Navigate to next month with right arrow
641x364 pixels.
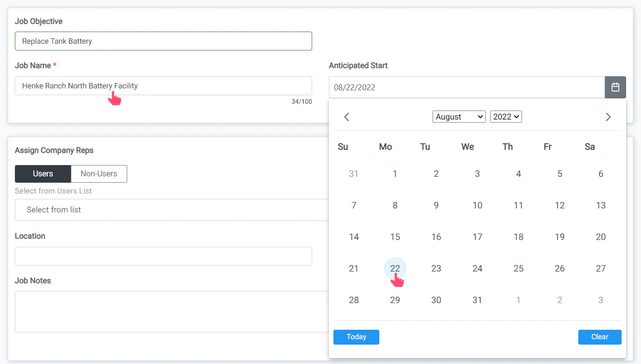[608, 116]
